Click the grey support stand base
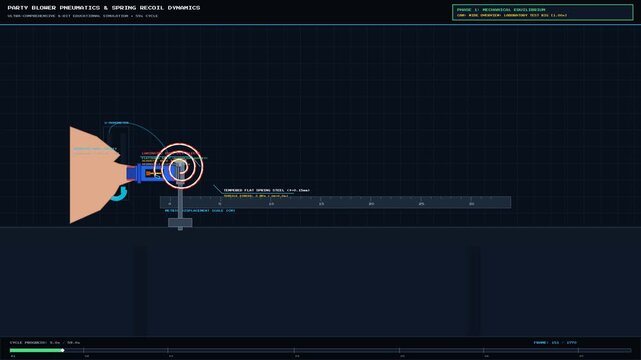This screenshot has width=641, height=360. [180, 223]
